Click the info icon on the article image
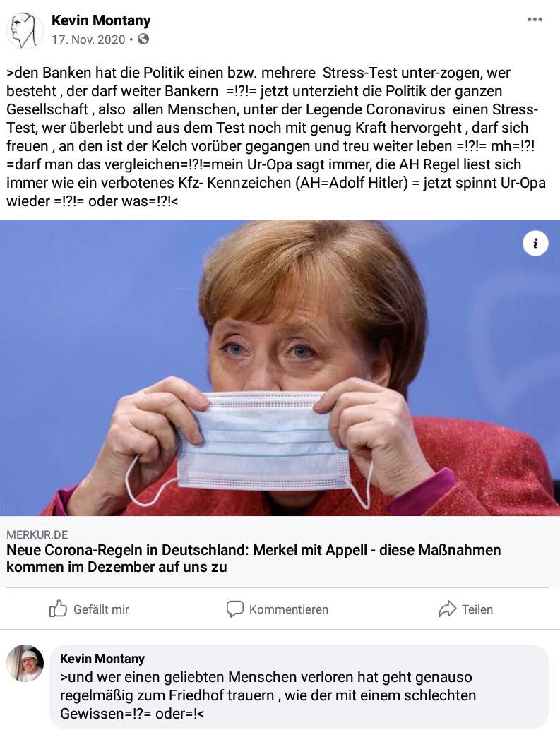The width and height of the screenshot is (560, 730). [x=535, y=243]
